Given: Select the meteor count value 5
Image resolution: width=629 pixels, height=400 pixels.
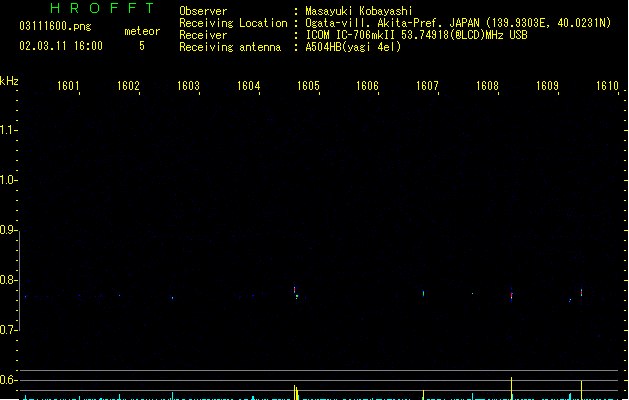Looking at the screenshot, I should [142, 46].
